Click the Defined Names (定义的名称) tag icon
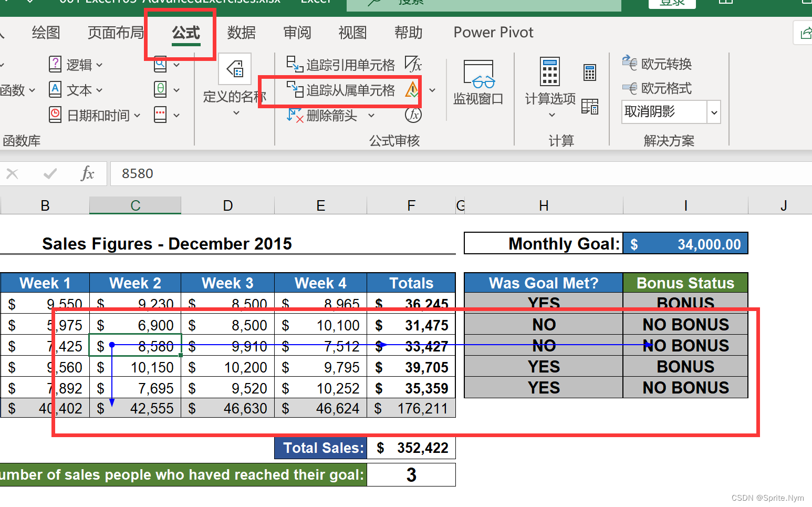The image size is (812, 507). point(235,69)
